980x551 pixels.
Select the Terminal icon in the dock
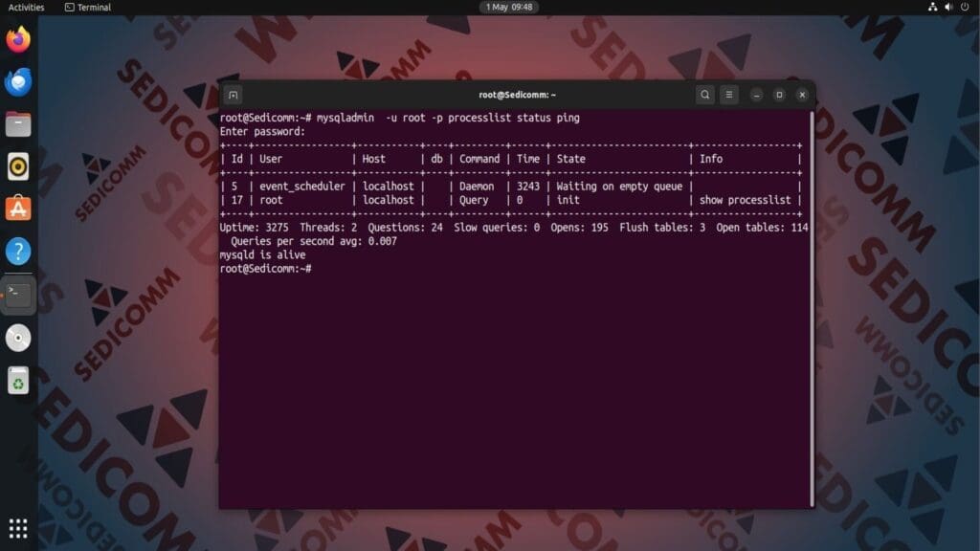pyautogui.click(x=18, y=294)
